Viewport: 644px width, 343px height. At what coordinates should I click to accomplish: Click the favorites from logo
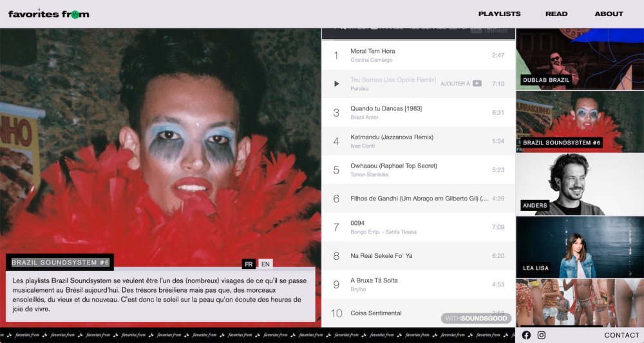point(49,14)
